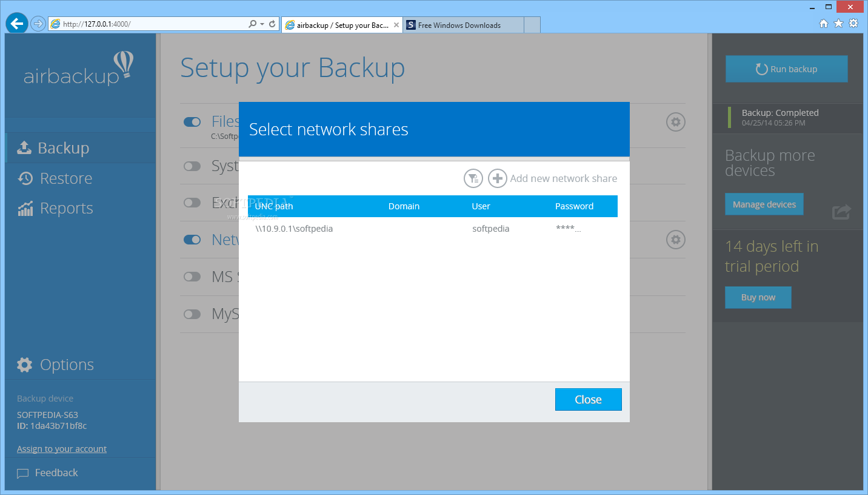
Task: Click the Buy now button
Action: click(x=758, y=297)
